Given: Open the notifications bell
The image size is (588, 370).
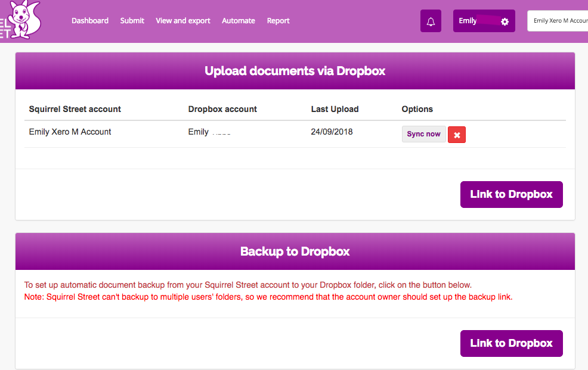Looking at the screenshot, I should [431, 21].
